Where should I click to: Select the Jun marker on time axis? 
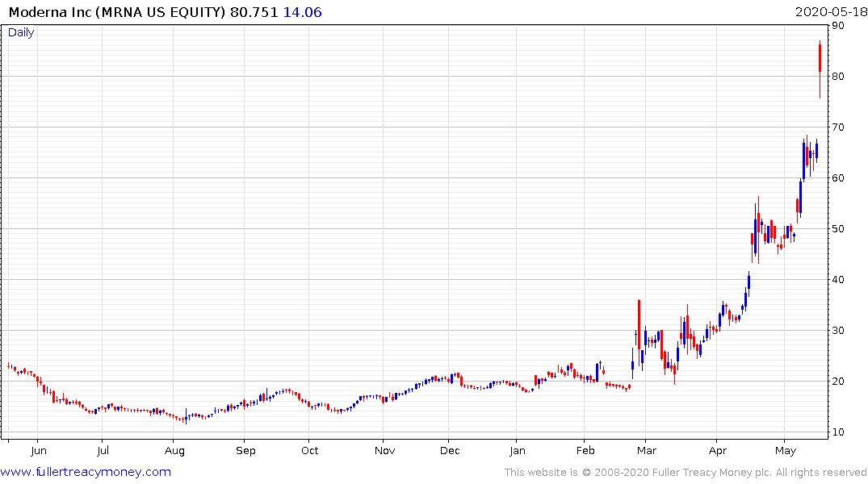click(38, 451)
